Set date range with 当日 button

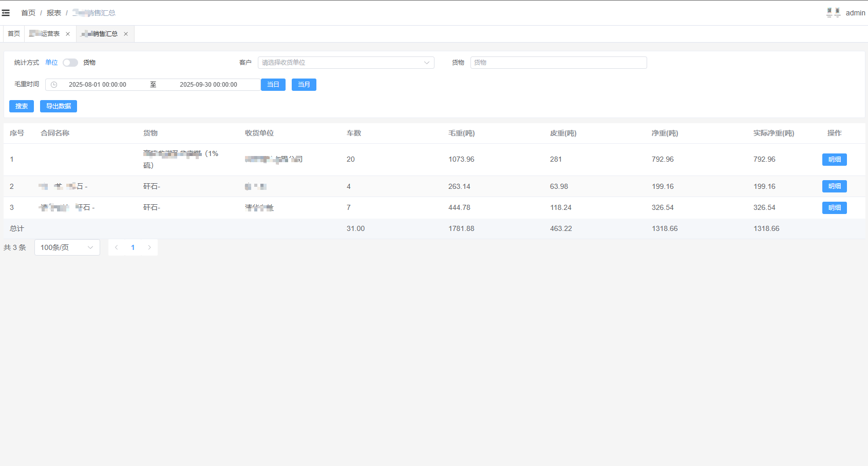coord(273,85)
